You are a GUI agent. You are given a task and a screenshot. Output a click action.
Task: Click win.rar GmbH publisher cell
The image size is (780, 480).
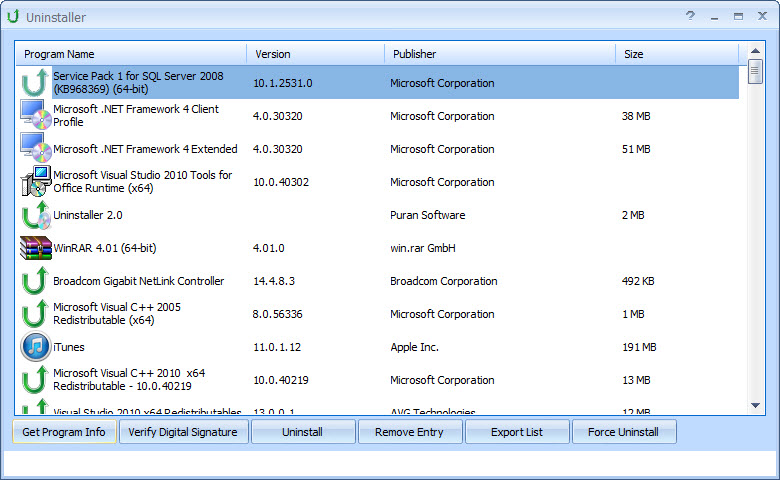[x=423, y=248]
